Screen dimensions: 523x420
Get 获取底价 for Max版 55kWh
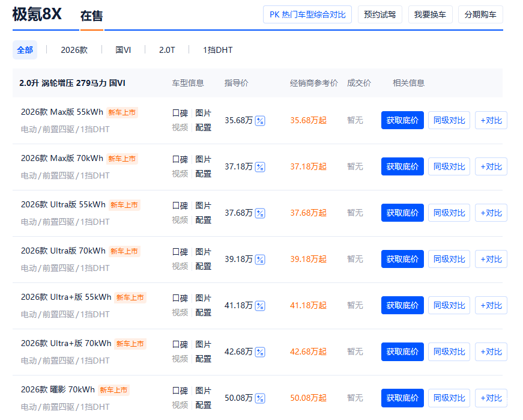pyautogui.click(x=402, y=120)
